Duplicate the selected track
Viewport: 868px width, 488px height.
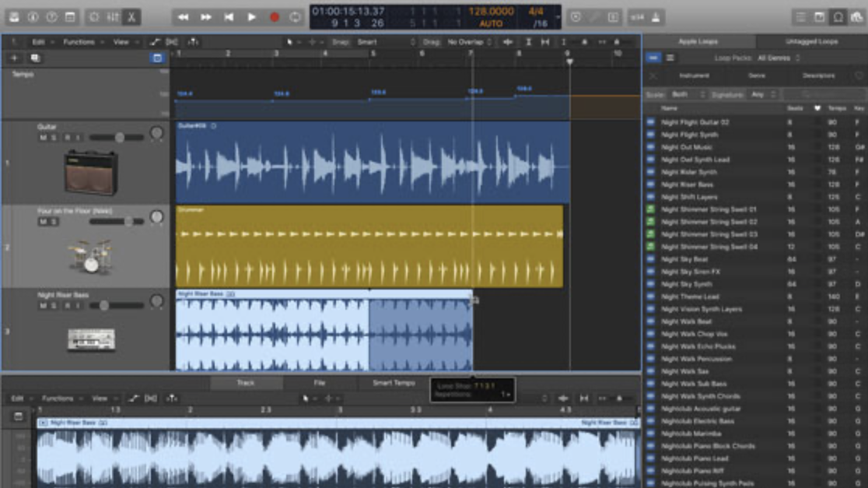click(x=35, y=58)
